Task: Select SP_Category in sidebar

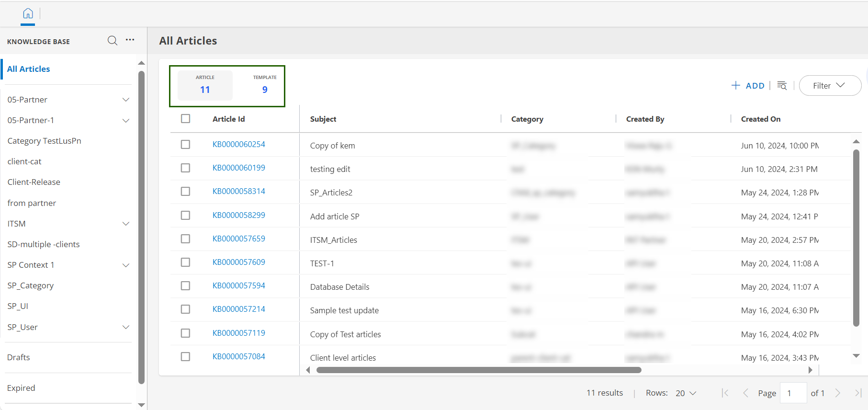Action: [x=31, y=285]
